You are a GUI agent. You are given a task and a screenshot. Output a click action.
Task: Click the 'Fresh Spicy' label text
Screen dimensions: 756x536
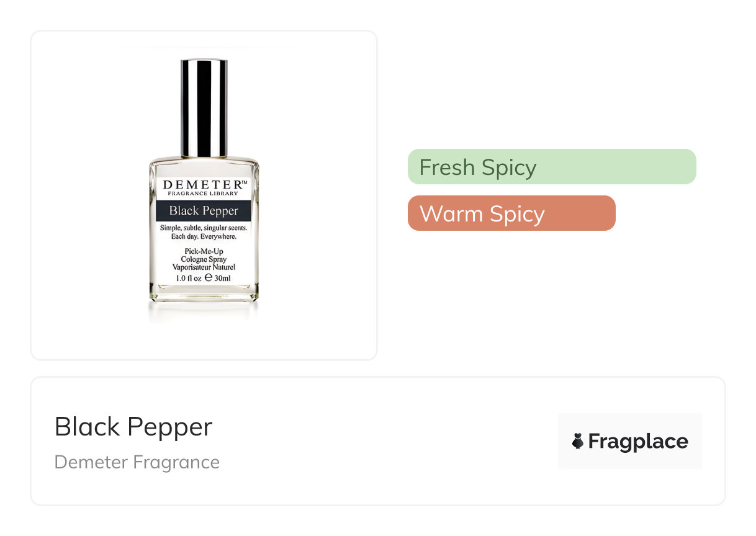click(478, 167)
